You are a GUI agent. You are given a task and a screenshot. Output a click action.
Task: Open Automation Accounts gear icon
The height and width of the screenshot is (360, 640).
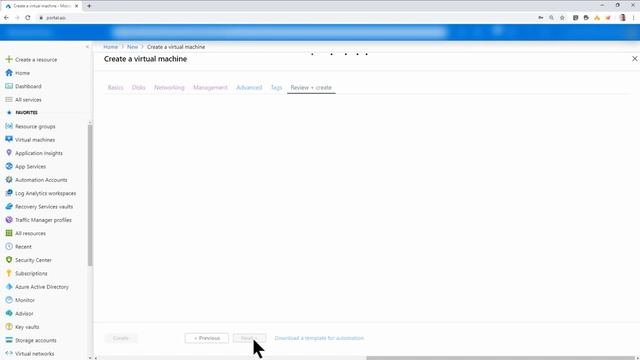point(9,180)
